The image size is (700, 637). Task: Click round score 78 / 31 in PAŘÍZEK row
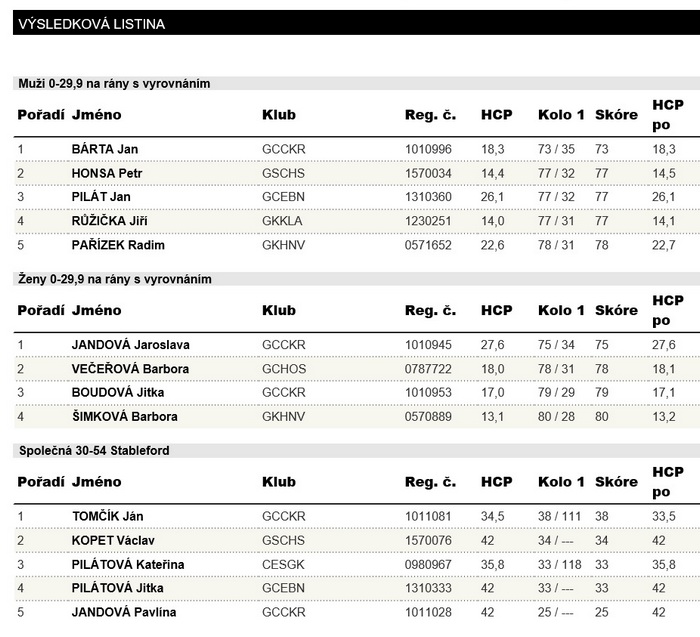tap(556, 245)
